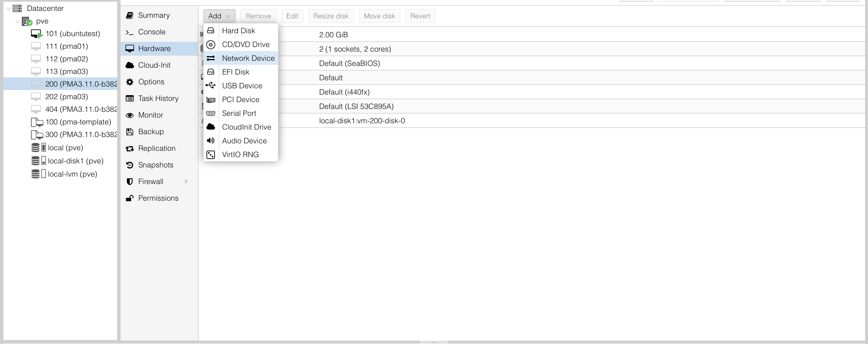Viewport: 868px width, 344px height.
Task: Click the Remove button
Action: (x=258, y=16)
